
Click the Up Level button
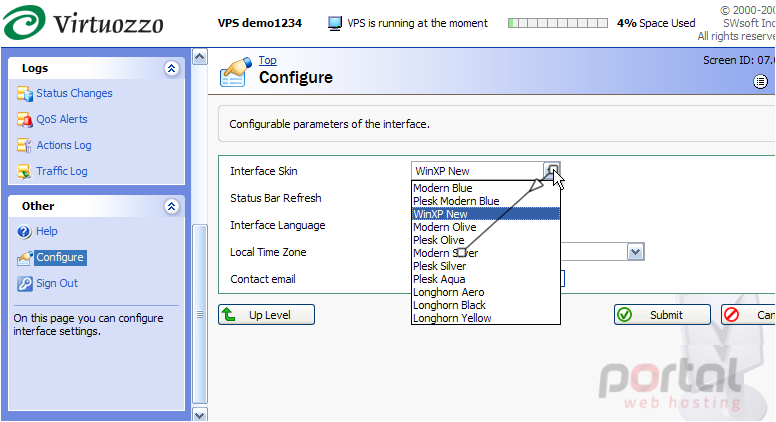coord(266,315)
